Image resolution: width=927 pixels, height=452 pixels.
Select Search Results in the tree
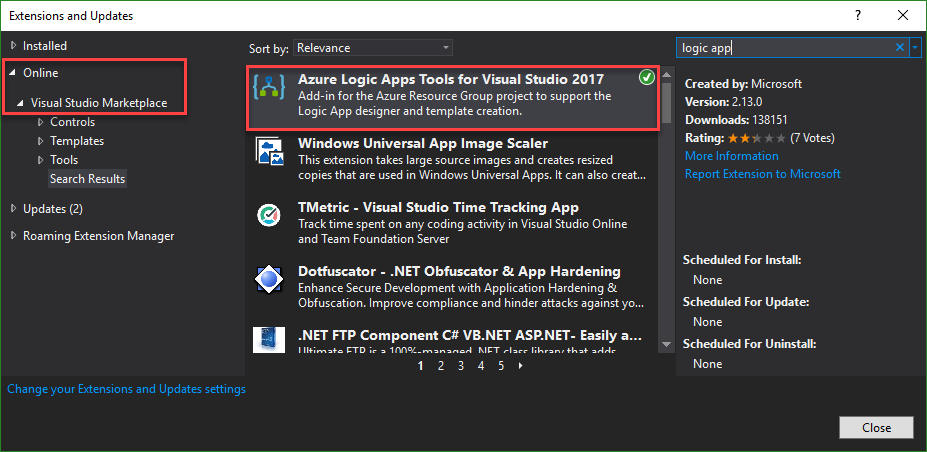87,178
